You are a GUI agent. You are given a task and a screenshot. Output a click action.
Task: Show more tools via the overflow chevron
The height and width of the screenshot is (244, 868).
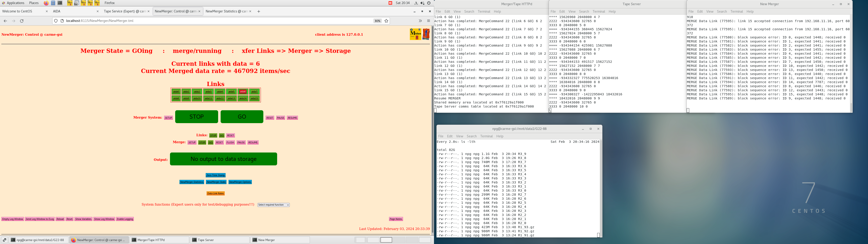click(420, 21)
